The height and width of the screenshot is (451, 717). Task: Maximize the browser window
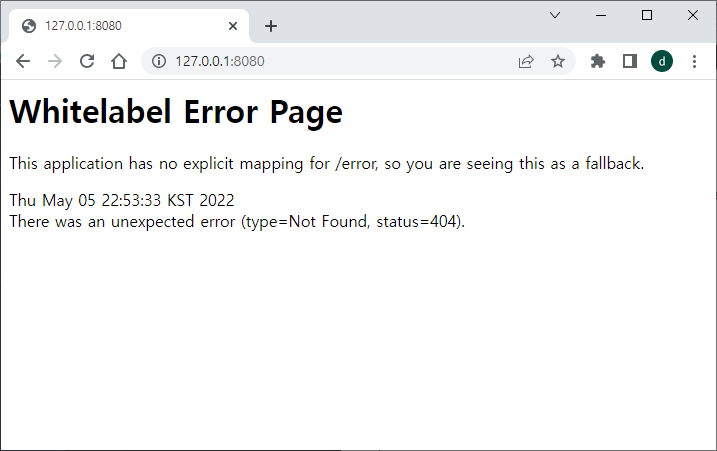point(647,15)
